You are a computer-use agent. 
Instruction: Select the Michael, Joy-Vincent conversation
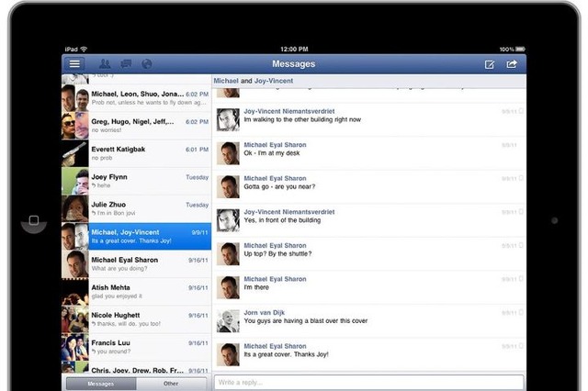137,237
